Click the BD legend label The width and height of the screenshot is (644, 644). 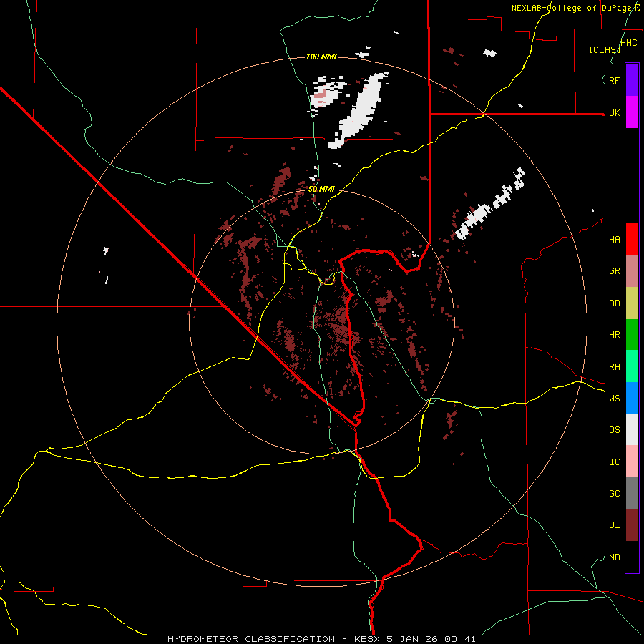614,303
